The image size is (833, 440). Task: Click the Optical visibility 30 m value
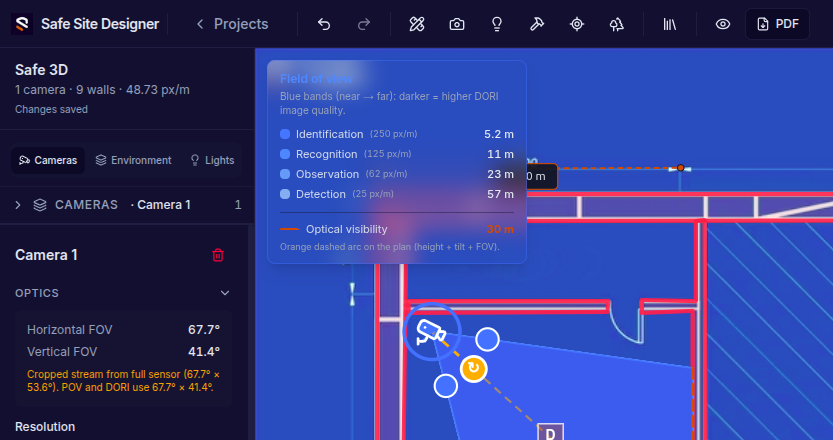[500, 229]
